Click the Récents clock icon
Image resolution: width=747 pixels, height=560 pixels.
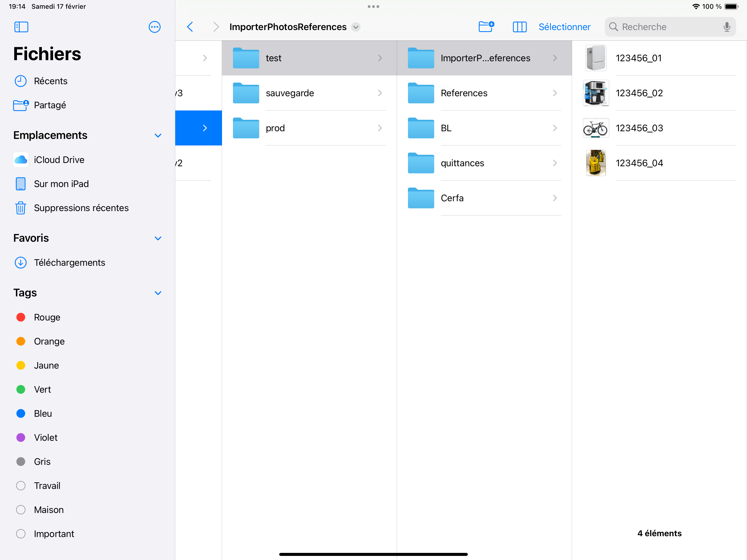click(21, 81)
